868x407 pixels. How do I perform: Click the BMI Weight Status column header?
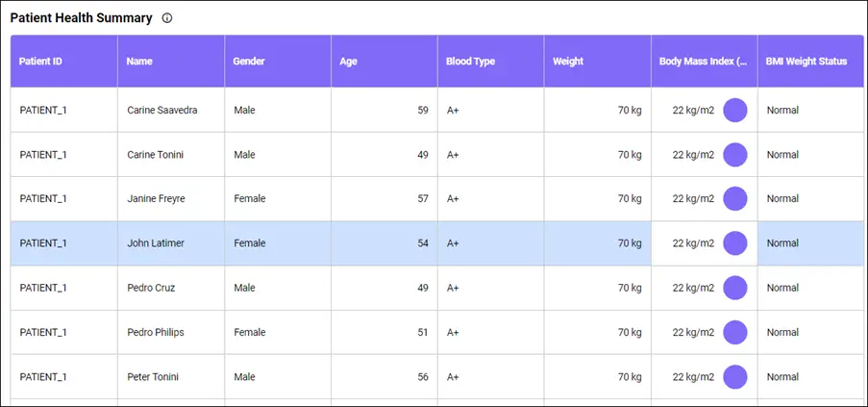(810, 62)
